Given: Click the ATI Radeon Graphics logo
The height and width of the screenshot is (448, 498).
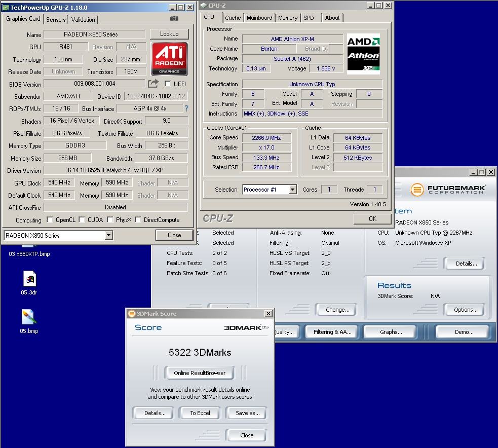Looking at the screenshot, I should pyautogui.click(x=169, y=59).
